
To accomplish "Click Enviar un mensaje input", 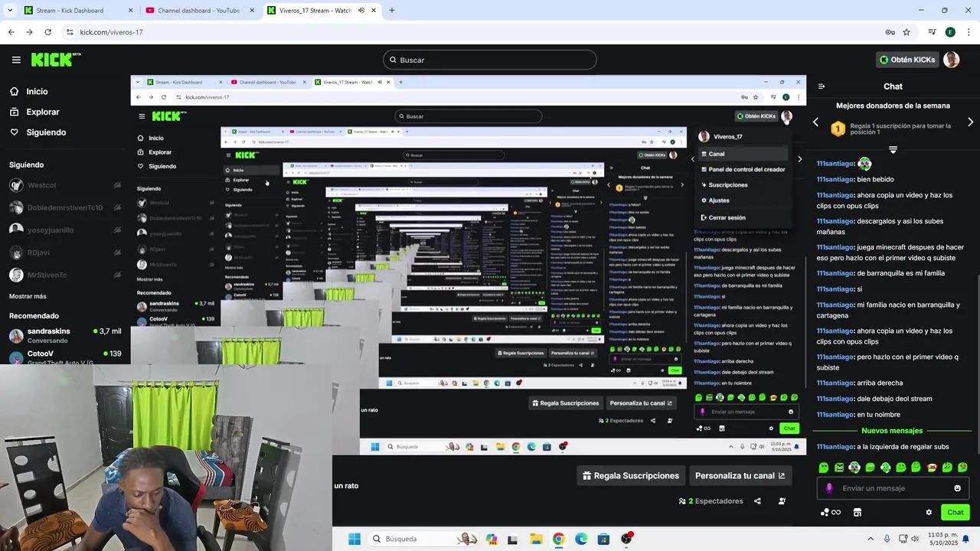I will pos(893,488).
